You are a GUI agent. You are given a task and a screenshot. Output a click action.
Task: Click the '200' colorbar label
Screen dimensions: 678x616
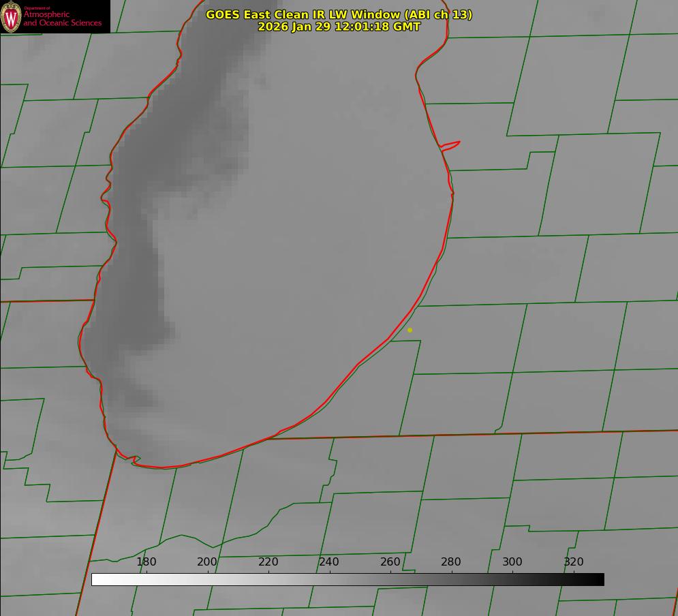click(207, 561)
